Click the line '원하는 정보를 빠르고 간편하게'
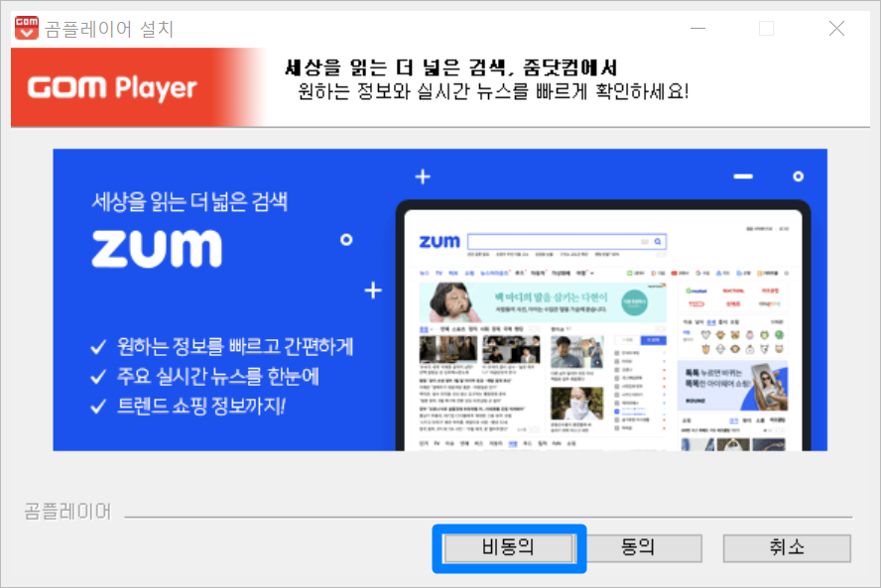Image resolution: width=881 pixels, height=588 pixels. pyautogui.click(x=235, y=346)
